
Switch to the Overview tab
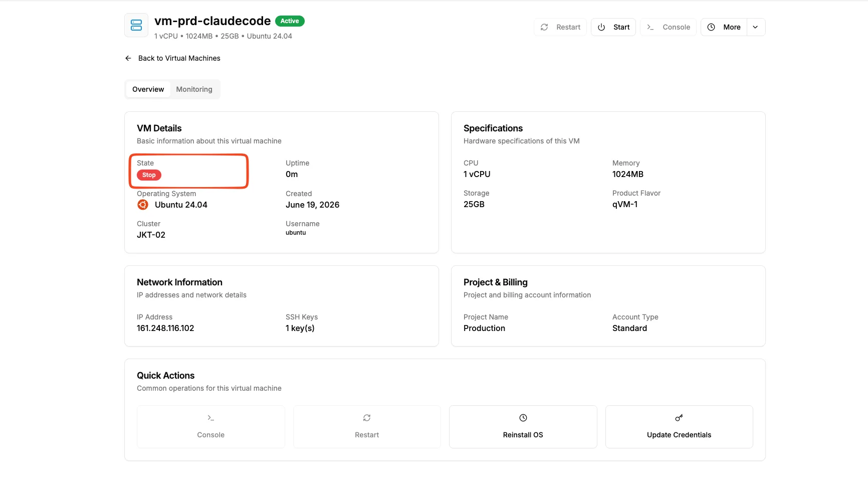[x=148, y=89]
